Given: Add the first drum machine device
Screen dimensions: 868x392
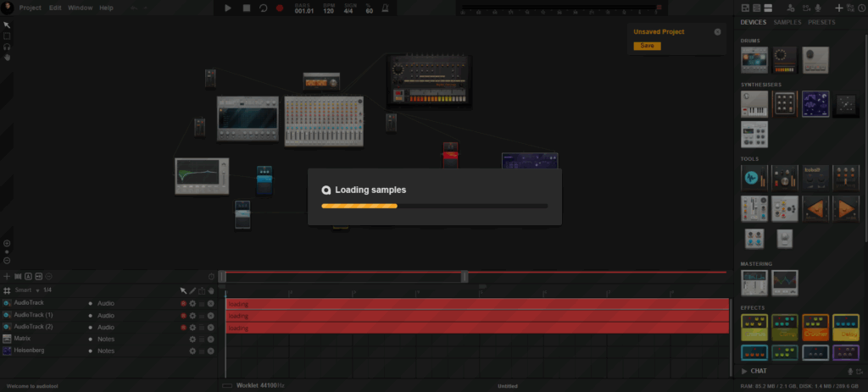Looking at the screenshot, I should click(754, 60).
